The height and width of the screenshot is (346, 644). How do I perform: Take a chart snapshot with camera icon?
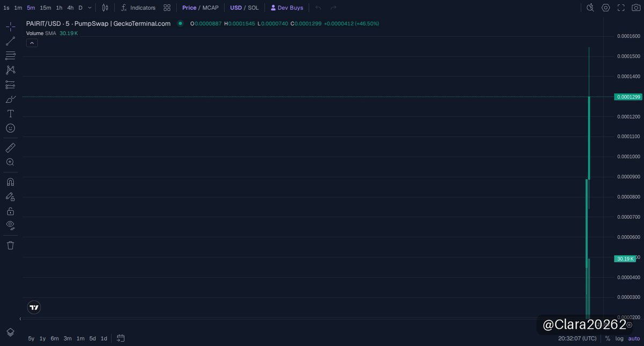pos(636,8)
